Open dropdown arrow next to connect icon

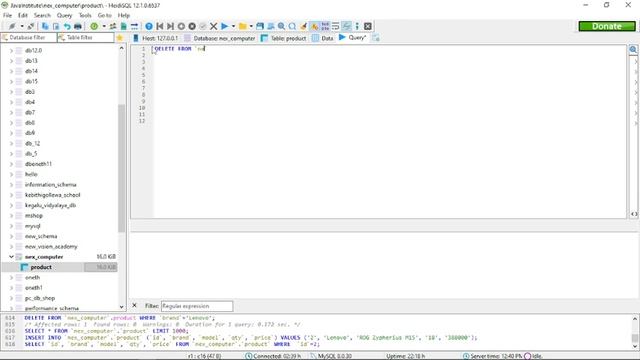pyautogui.click(x=22, y=26)
